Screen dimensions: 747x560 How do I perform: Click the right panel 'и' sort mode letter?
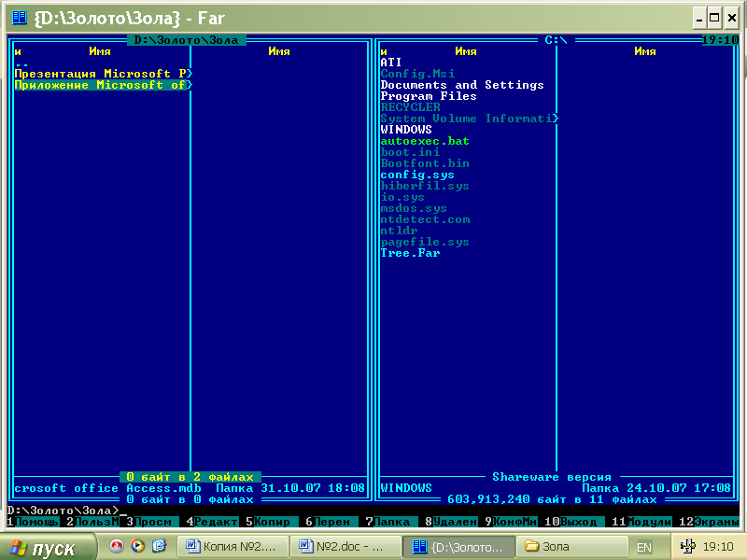384,51
